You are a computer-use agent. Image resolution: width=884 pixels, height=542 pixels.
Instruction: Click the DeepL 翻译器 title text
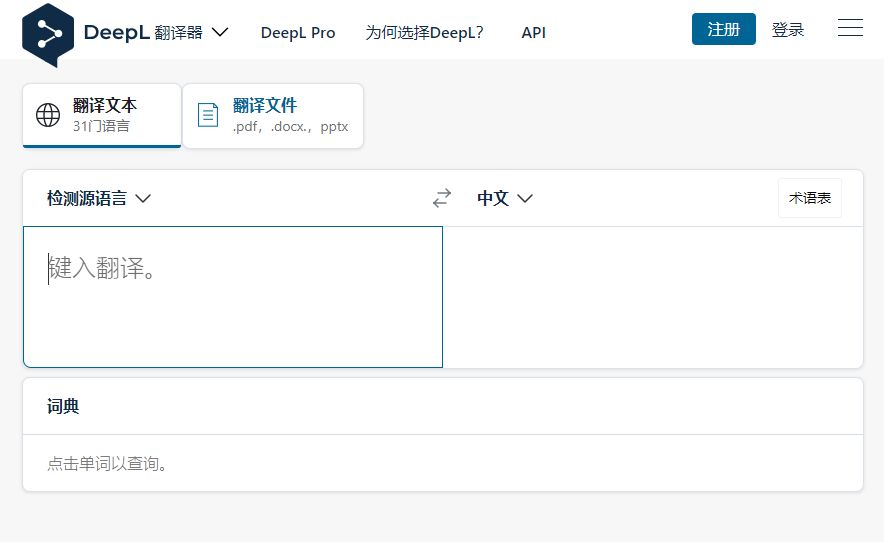[143, 32]
